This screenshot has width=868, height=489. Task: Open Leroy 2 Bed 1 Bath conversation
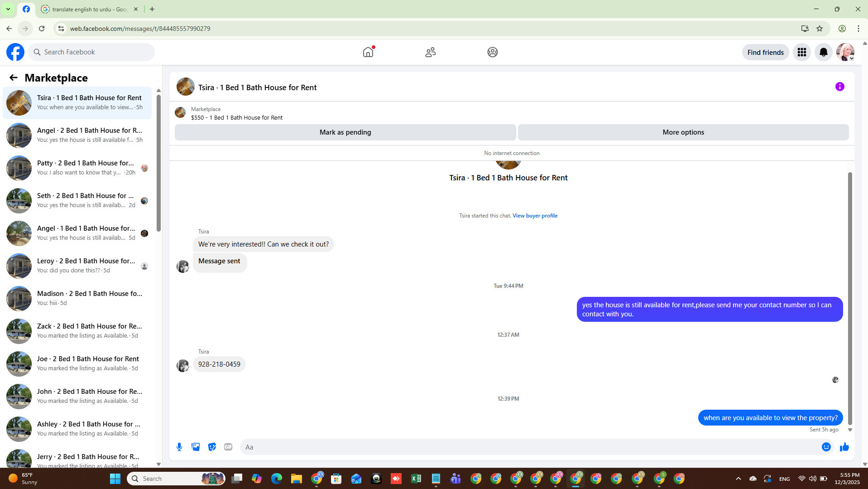77,266
